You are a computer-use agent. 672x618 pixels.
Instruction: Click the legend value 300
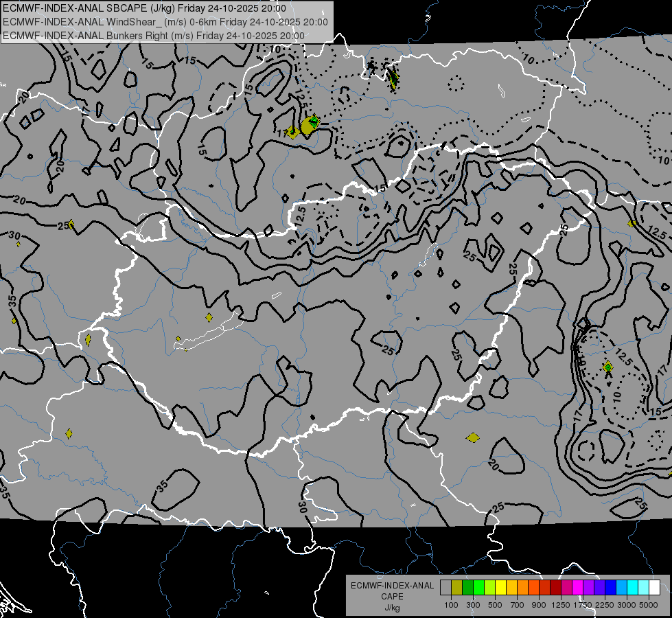pyautogui.click(x=473, y=605)
